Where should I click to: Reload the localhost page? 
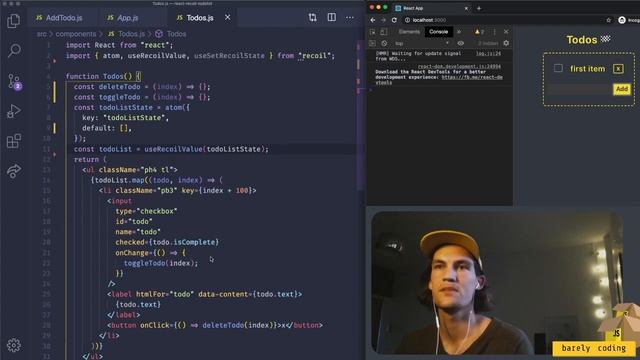click(x=394, y=20)
